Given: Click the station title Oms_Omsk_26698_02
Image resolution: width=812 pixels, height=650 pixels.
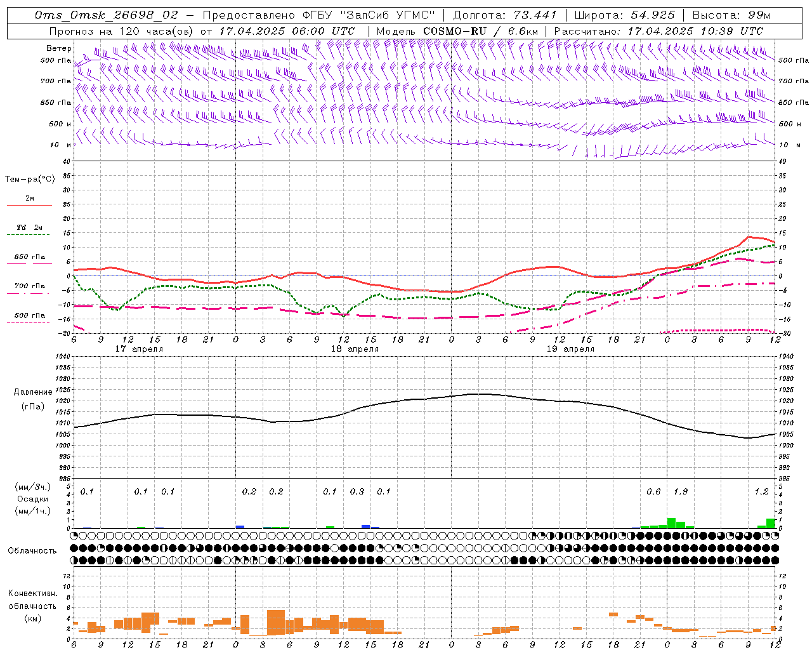Looking at the screenshot, I should [x=107, y=15].
